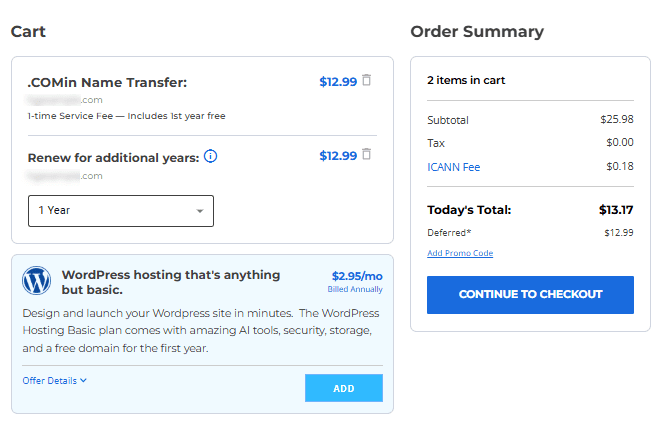Viewport: 659px width, 424px height.
Task: Click the .COMin Name Transfer title
Action: coord(107,82)
